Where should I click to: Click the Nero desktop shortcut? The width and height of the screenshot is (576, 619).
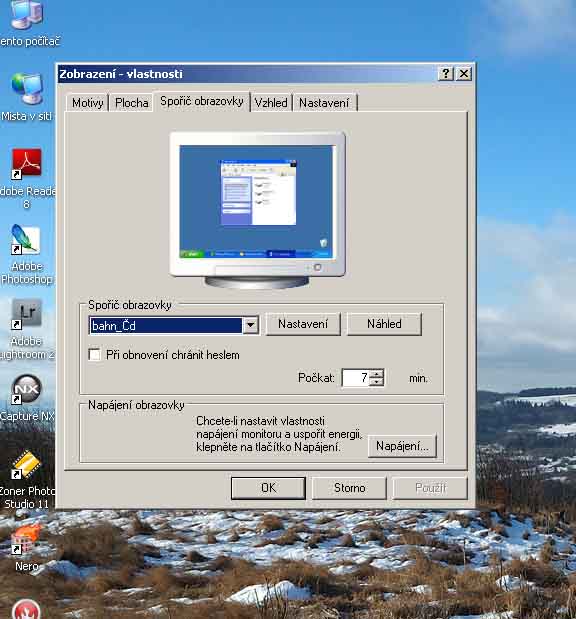[26, 539]
